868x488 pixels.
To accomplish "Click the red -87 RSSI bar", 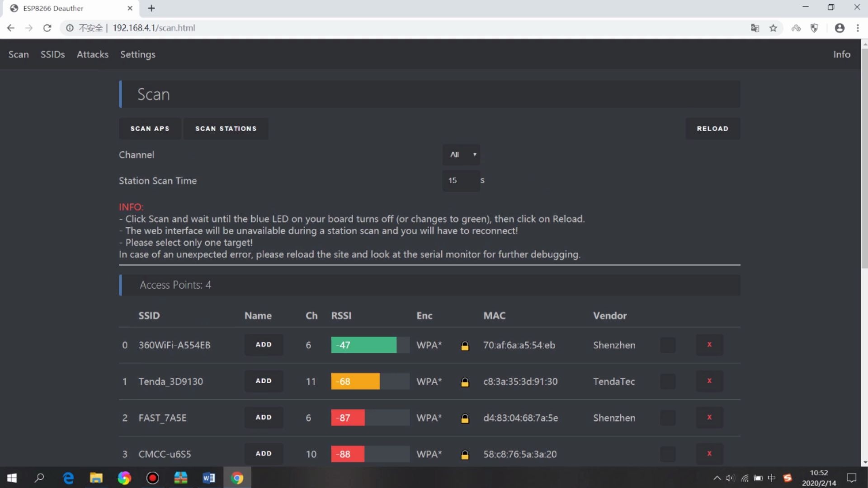I will 348,418.
